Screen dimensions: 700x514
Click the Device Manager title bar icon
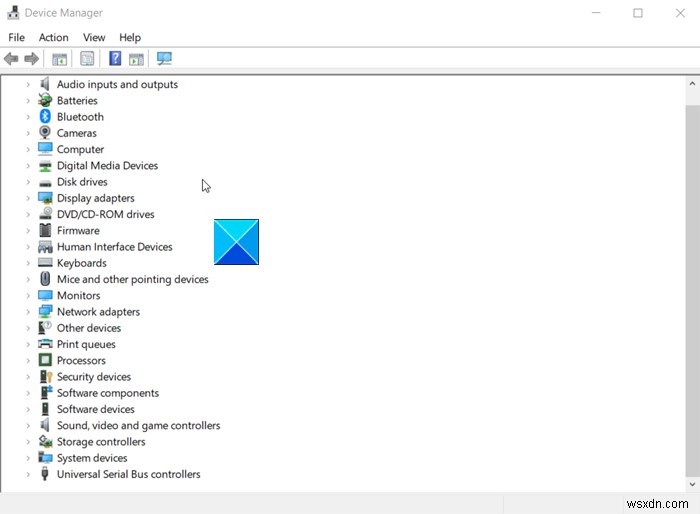(13, 13)
